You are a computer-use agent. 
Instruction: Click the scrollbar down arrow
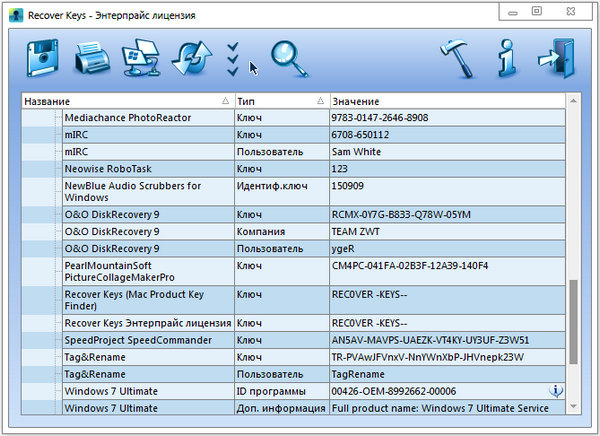point(573,406)
